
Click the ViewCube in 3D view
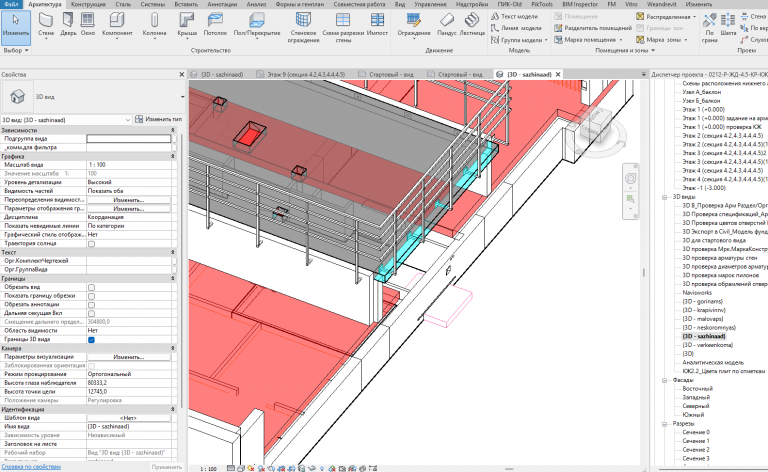coord(596,127)
